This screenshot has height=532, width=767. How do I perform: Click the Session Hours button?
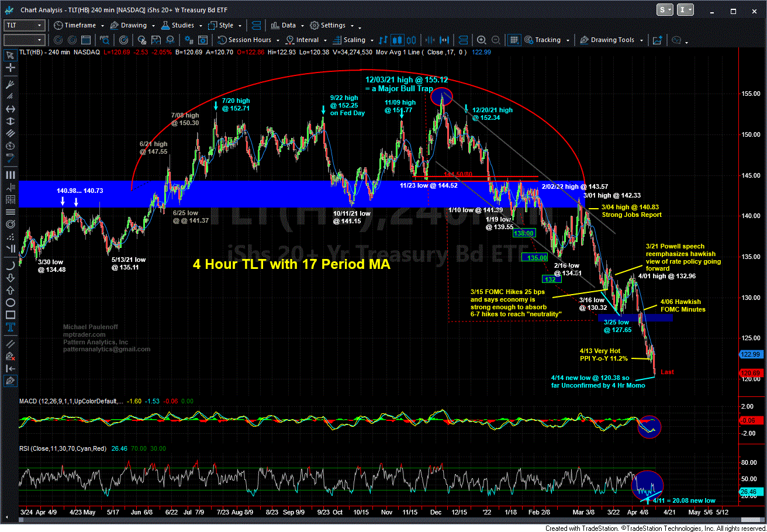[x=244, y=40]
